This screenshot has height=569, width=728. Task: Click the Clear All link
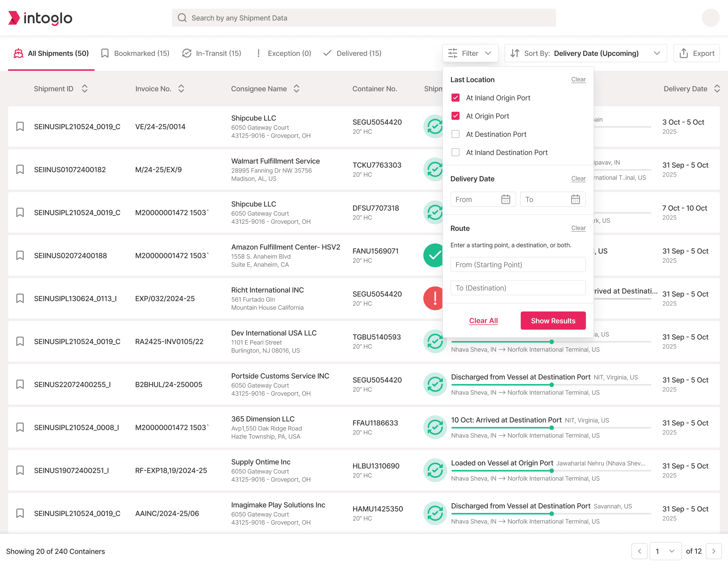pos(483,321)
